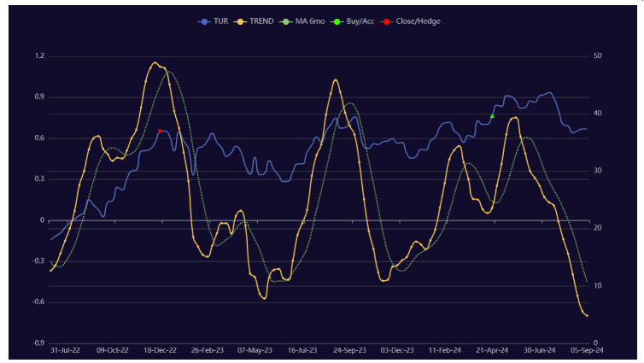This screenshot has height=363, width=644.
Task: Toggle TUR series via its legend label
Action: (x=220, y=21)
